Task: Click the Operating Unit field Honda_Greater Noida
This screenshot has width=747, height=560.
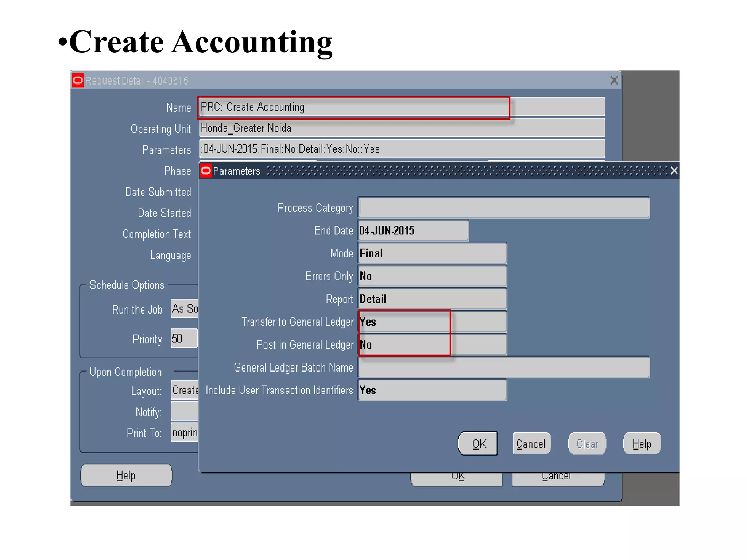Action: pos(402,128)
